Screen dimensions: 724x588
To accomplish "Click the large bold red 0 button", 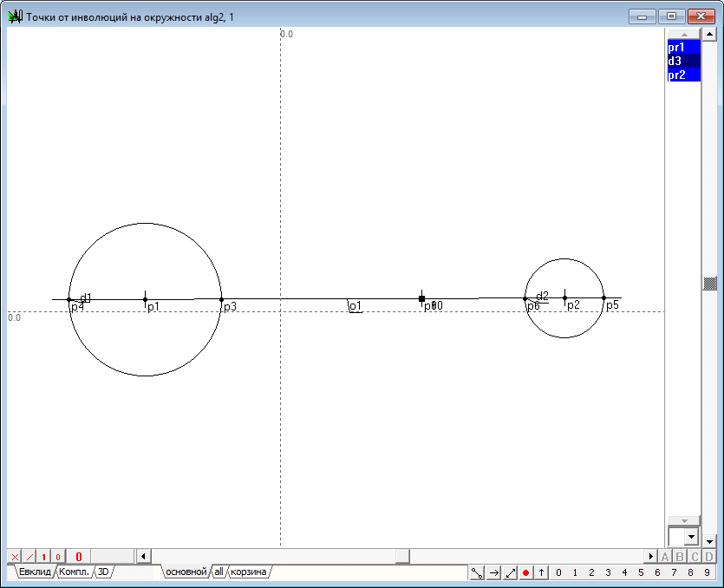I will pos(79,557).
